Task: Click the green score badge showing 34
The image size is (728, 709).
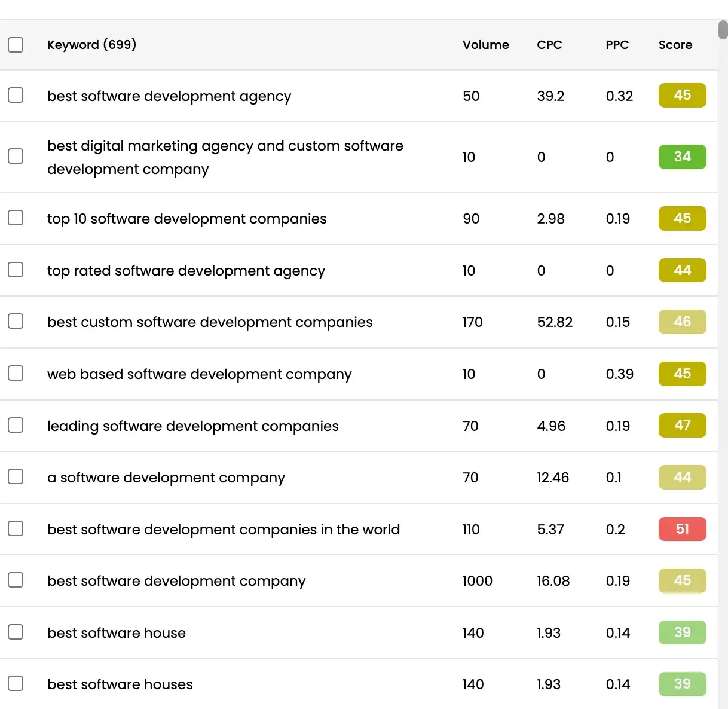Action: [x=682, y=157]
